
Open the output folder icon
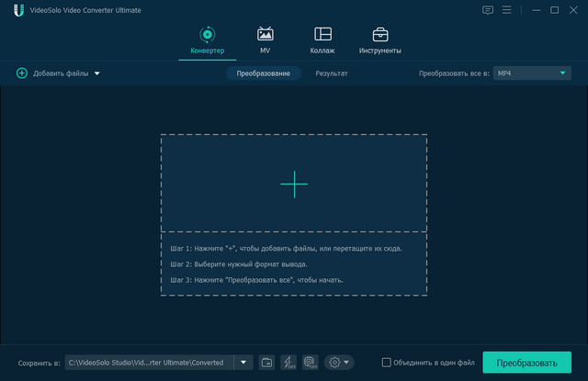point(266,363)
